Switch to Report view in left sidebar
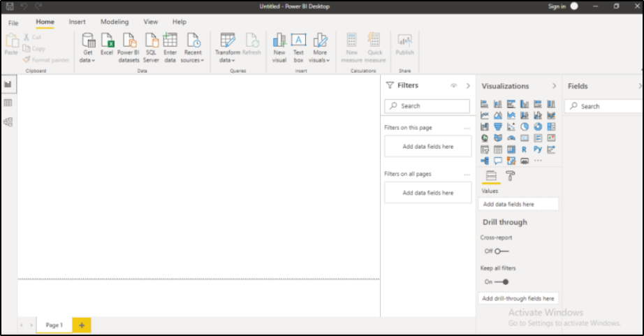 coord(8,85)
